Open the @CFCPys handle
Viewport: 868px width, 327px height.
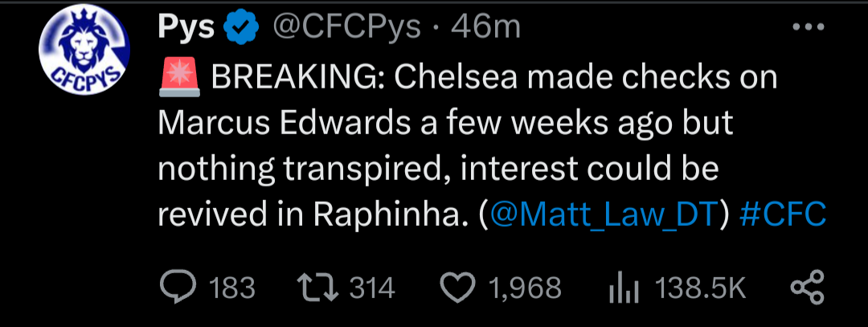(347, 28)
